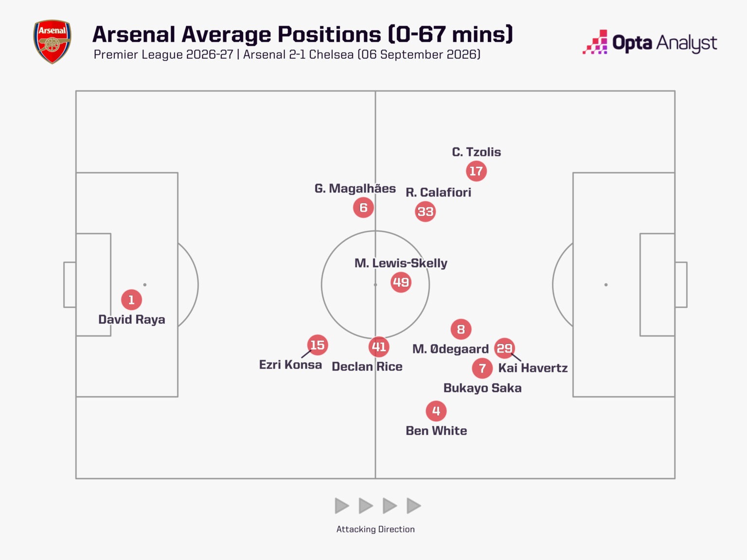Select the number 15 Ezri Konsa marker

point(318,345)
